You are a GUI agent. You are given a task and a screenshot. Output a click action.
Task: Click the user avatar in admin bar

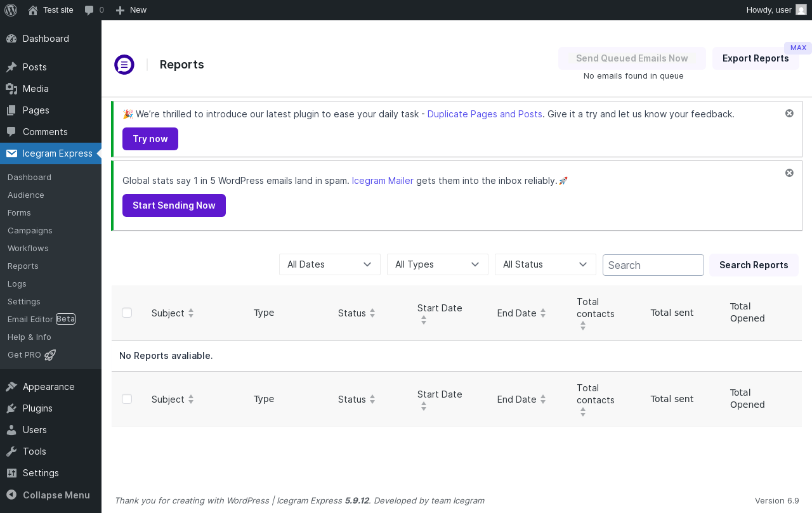(x=801, y=10)
